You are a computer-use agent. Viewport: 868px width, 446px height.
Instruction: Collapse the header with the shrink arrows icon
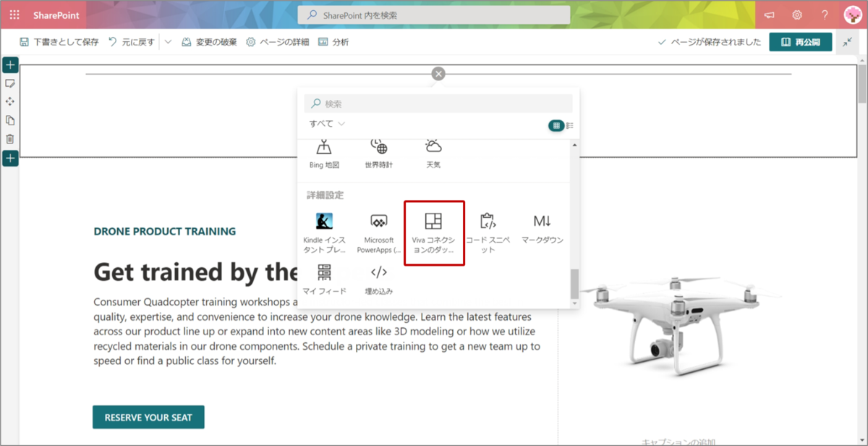coord(848,42)
